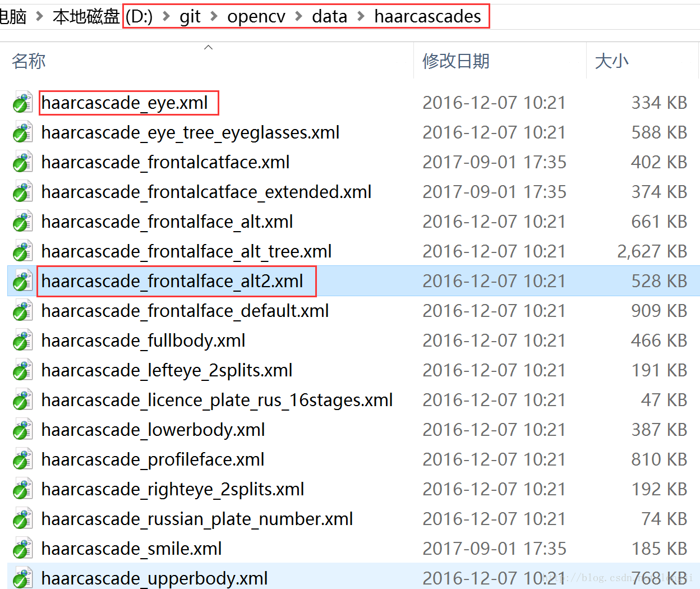
Task: Select file name haarcascade_profileface.xml
Action: [153, 459]
